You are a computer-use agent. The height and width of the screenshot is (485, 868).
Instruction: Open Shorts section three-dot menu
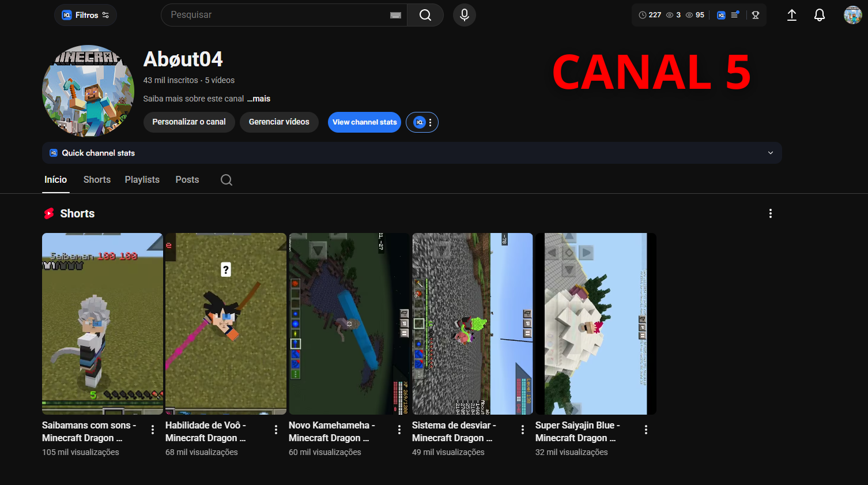coord(770,213)
